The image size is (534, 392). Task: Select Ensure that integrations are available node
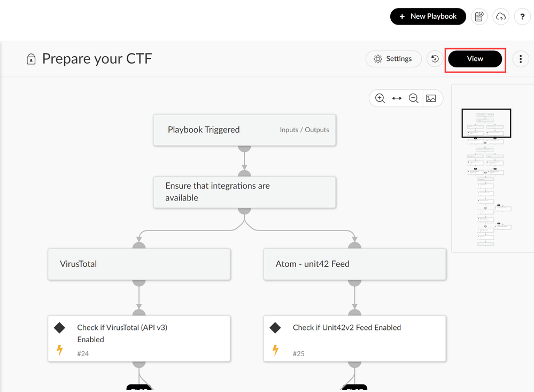[244, 192]
